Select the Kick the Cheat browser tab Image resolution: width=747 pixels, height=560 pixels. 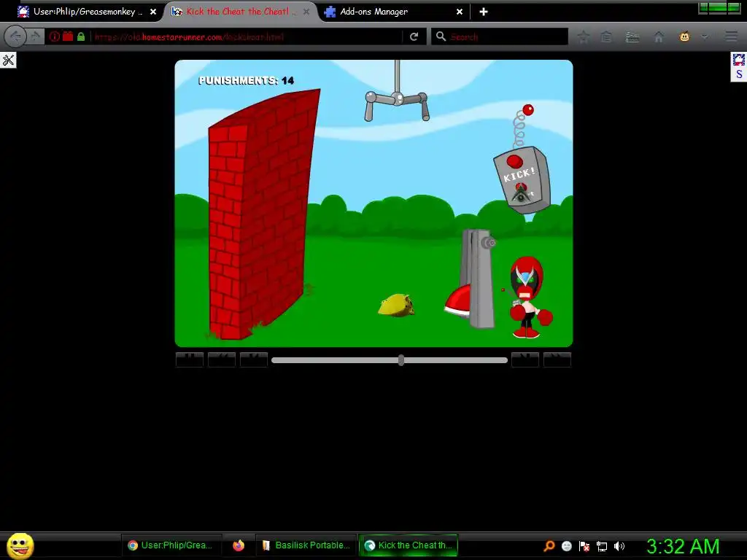point(239,12)
